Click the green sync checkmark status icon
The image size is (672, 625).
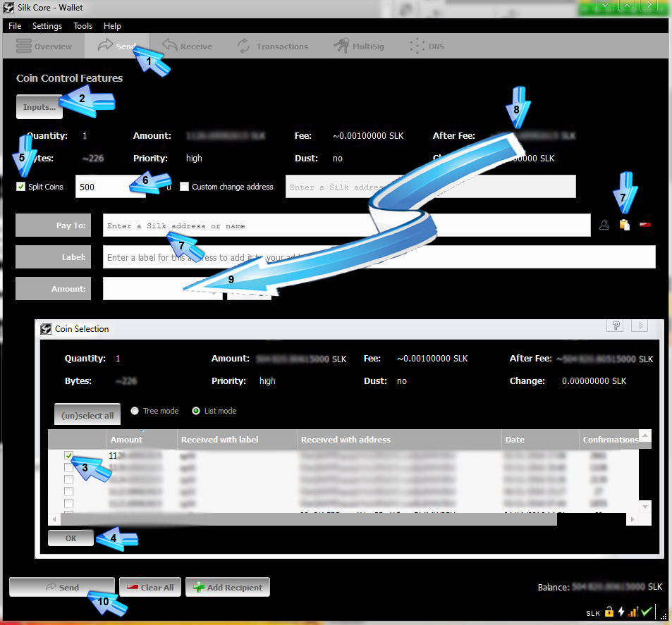coord(647,612)
